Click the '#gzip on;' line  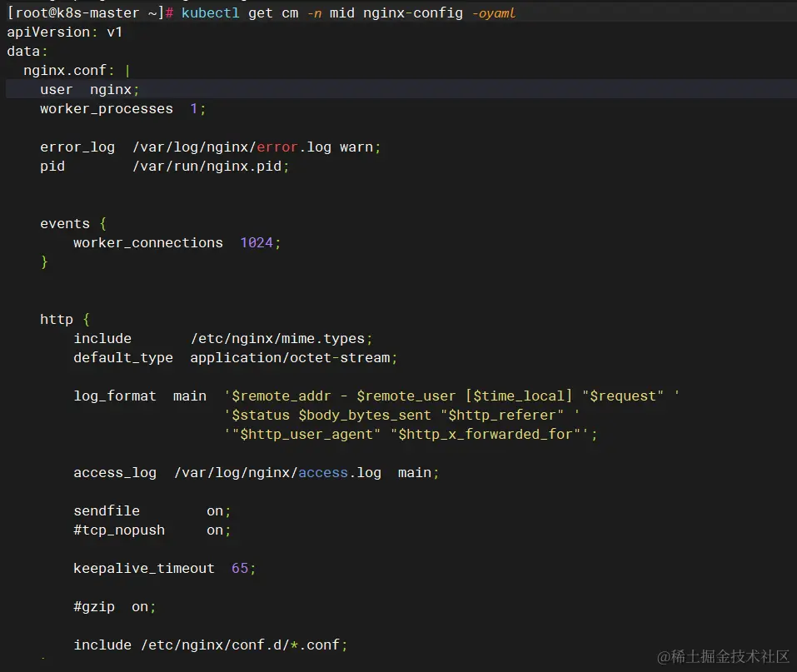(115, 607)
